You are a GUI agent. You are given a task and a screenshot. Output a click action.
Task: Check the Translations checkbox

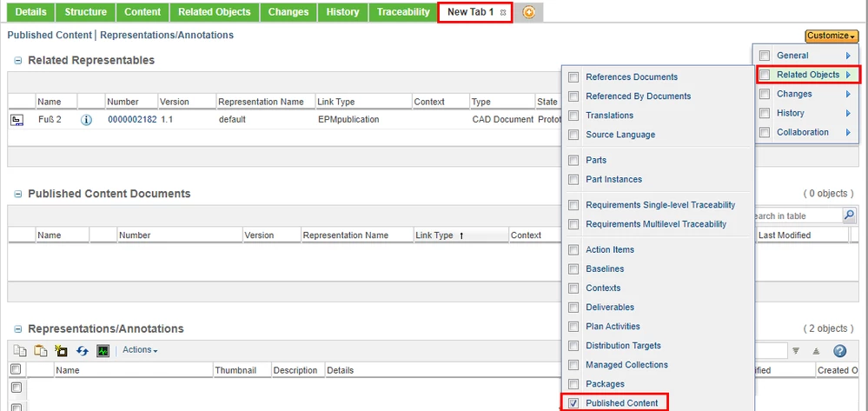pos(574,116)
